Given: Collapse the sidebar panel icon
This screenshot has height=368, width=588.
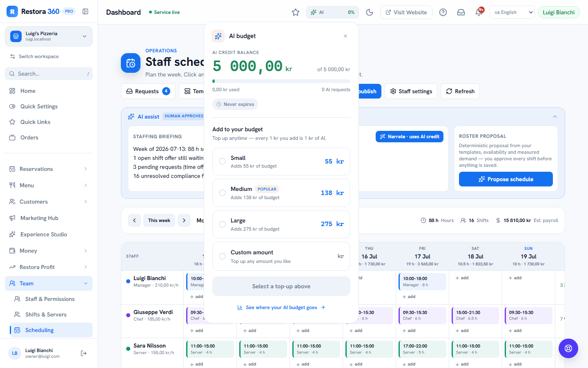Looking at the screenshot, I should click(85, 11).
